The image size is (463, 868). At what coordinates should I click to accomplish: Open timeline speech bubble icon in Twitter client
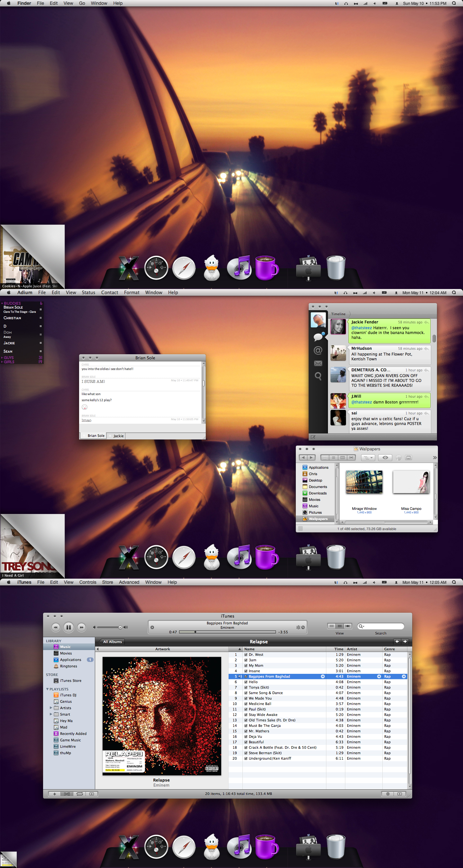coord(318,337)
